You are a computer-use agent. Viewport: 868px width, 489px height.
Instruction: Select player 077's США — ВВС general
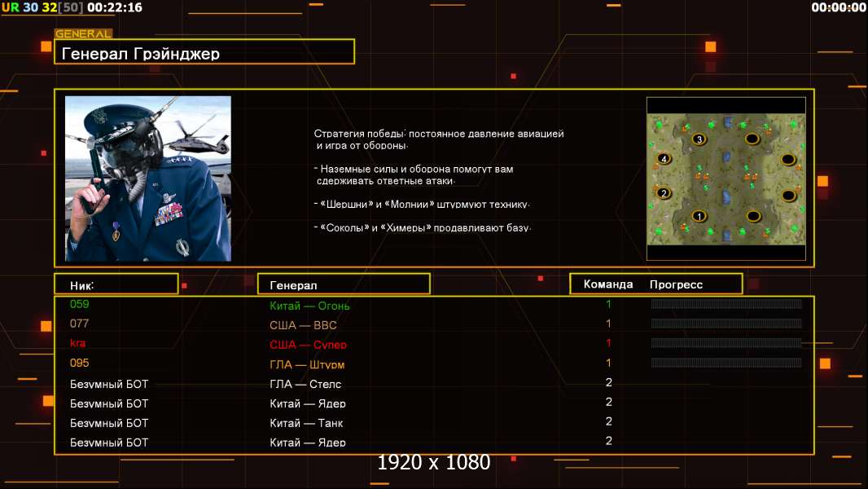click(303, 325)
